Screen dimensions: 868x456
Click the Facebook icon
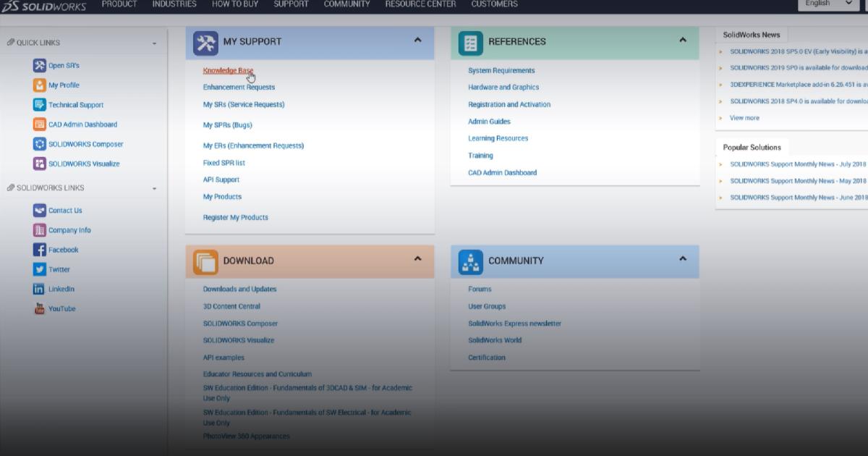click(x=39, y=250)
